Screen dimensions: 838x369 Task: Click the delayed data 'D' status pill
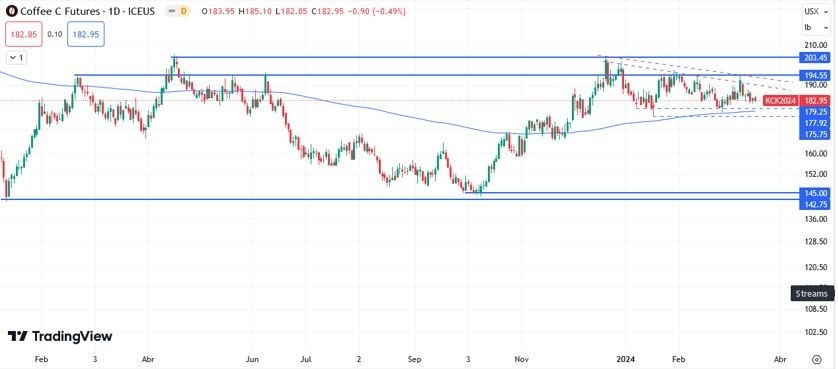[x=184, y=11]
